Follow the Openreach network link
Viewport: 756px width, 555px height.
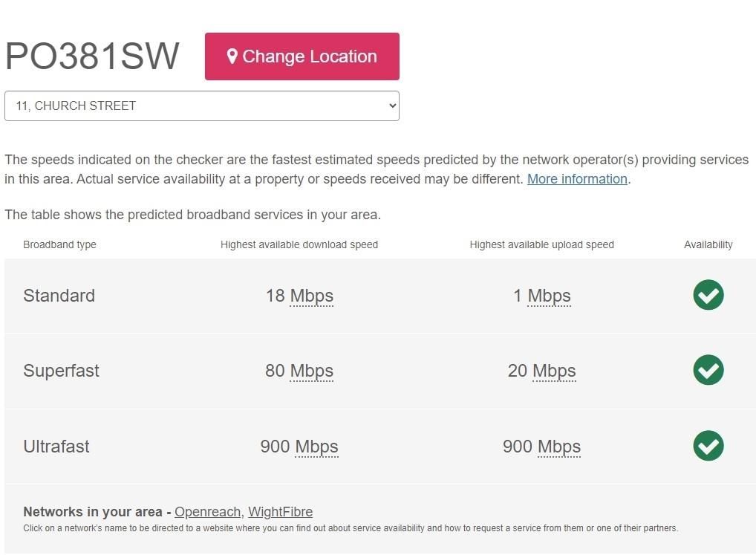207,512
